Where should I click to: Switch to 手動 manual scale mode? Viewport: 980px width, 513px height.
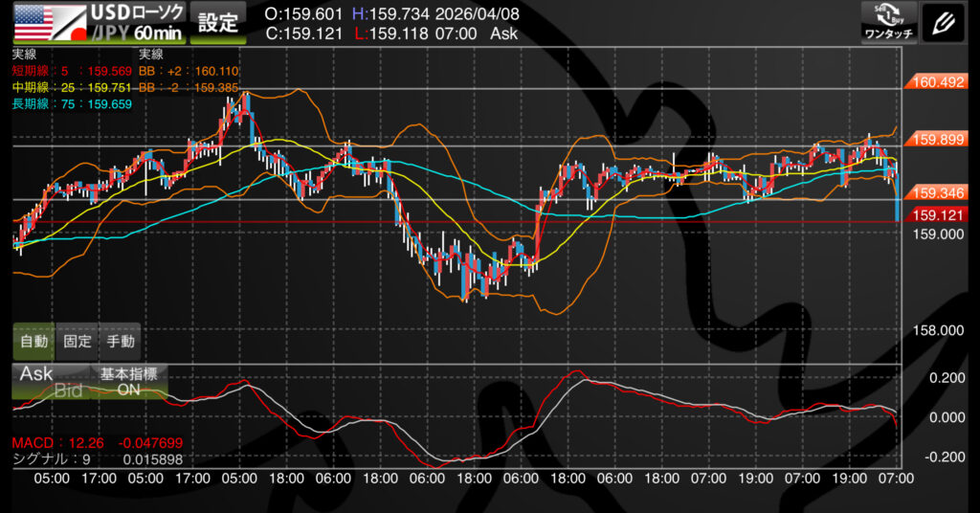121,341
